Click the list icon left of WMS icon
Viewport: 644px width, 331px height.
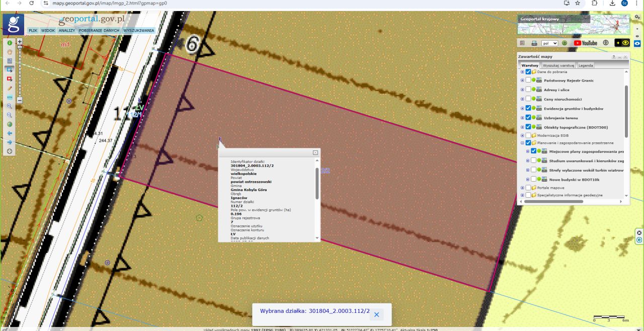pos(522,43)
